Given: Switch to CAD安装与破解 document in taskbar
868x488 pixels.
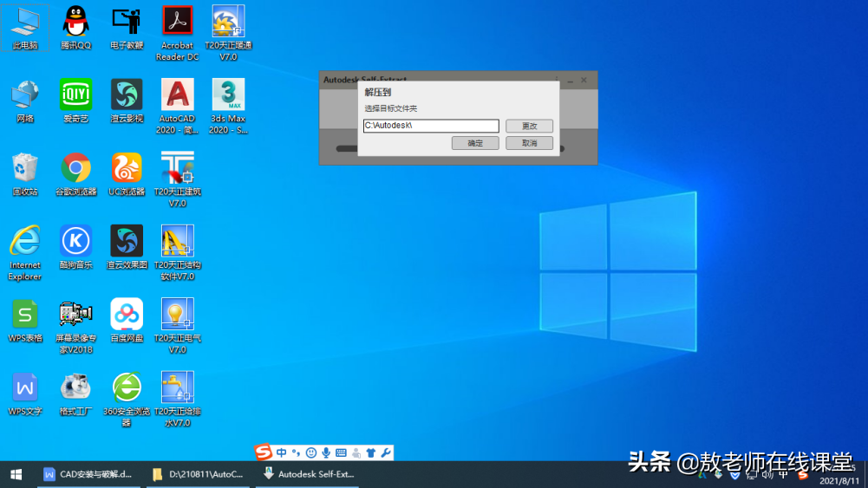Looking at the screenshot, I should coord(88,474).
